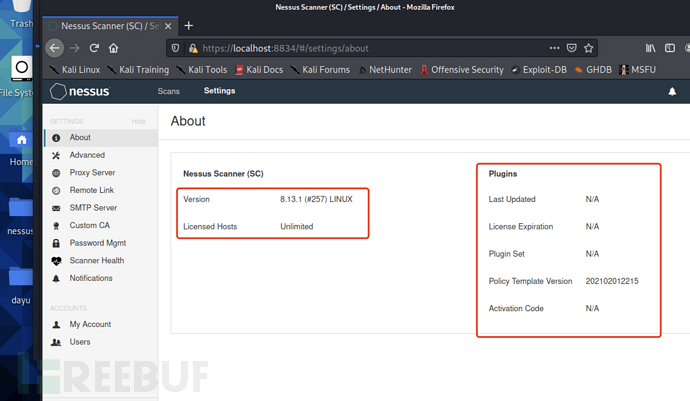Screen dimensions: 690x401
Task: Click the Trash desktop icon
Action: click(x=21, y=14)
